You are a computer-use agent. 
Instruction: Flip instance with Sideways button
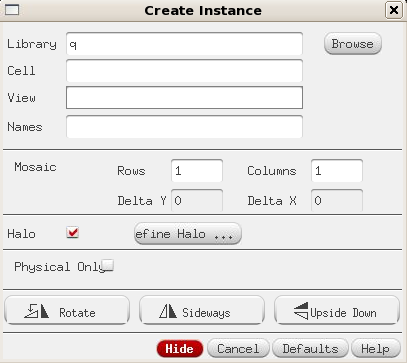(x=202, y=310)
